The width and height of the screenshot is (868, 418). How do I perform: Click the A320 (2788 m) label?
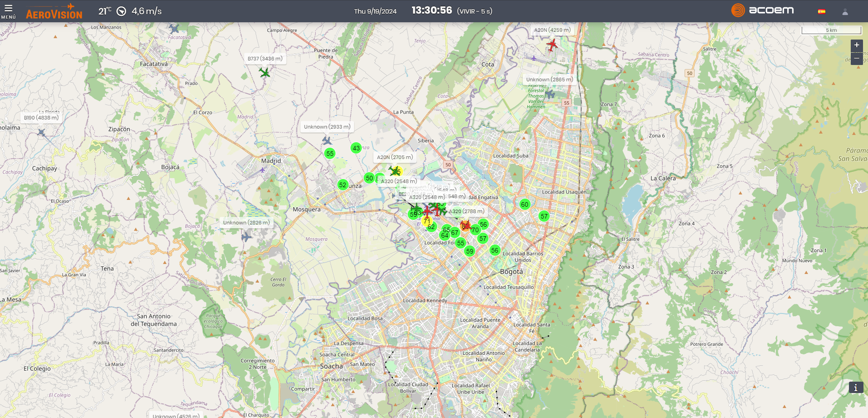pyautogui.click(x=466, y=211)
